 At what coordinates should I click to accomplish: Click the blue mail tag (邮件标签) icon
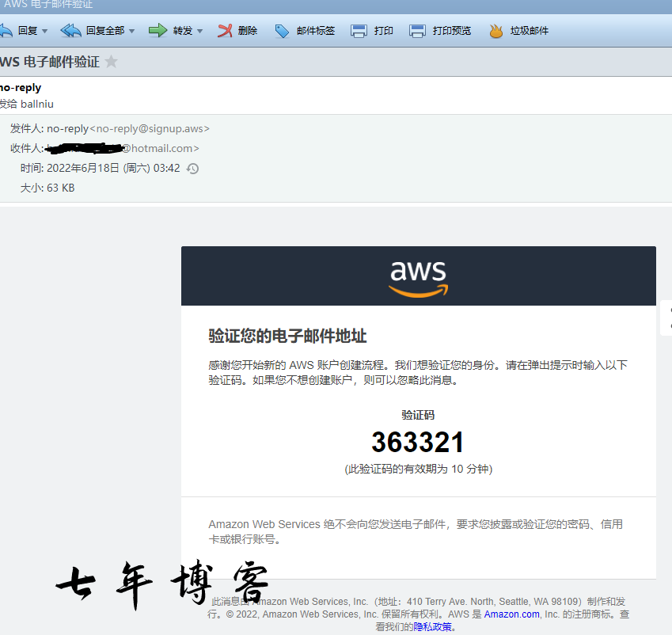click(x=282, y=31)
